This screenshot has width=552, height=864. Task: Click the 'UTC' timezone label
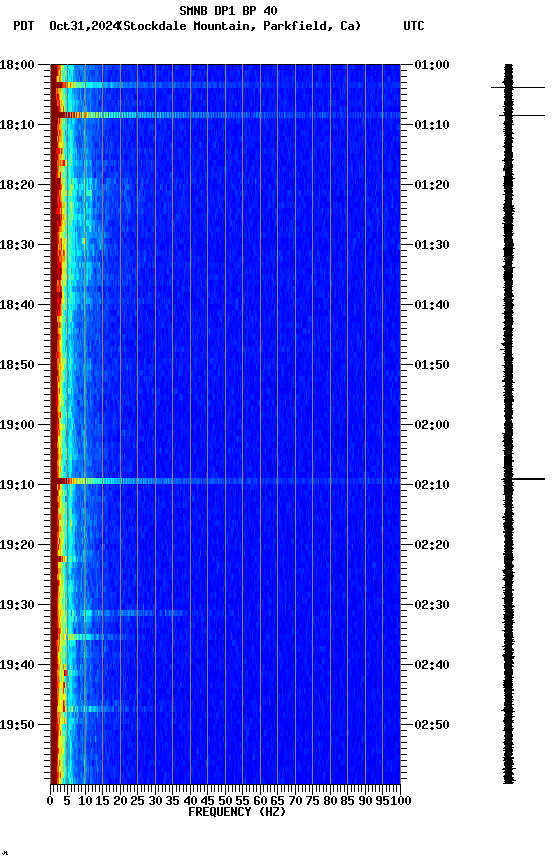(414, 26)
